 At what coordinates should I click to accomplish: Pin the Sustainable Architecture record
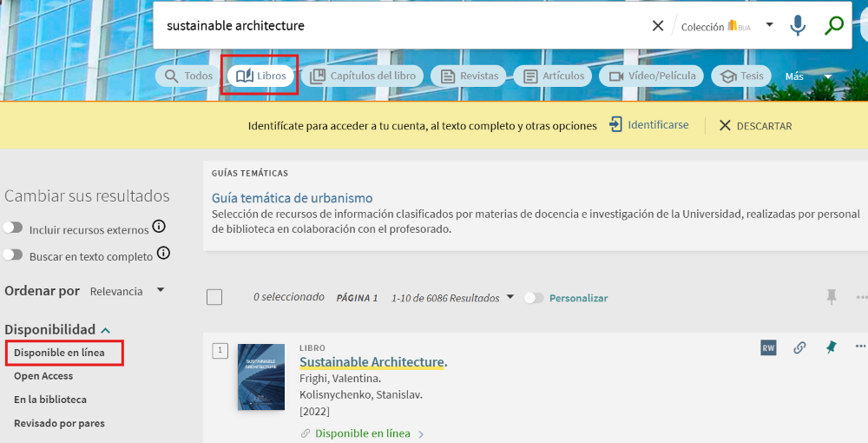point(831,347)
